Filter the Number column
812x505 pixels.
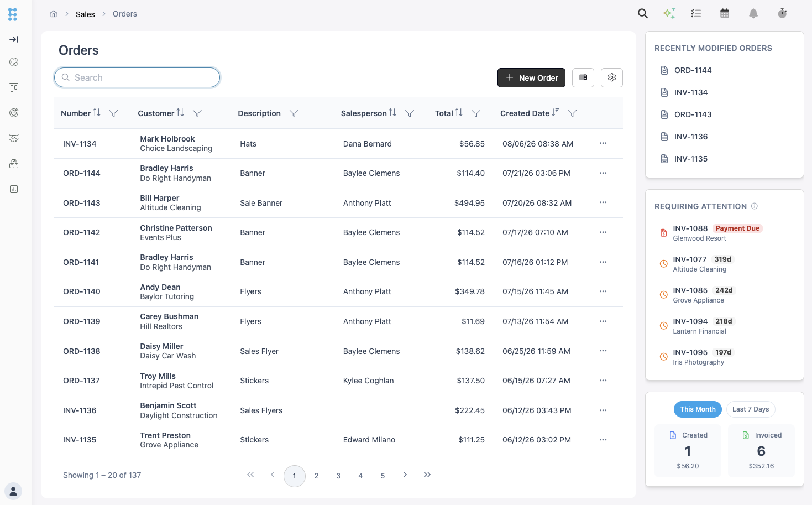pyautogui.click(x=113, y=113)
